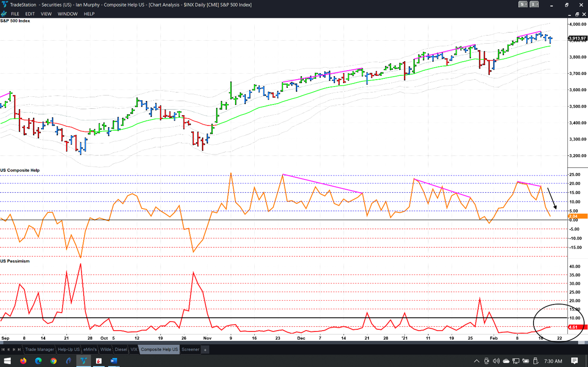Screen dimensions: 588x367
Task: Switch to the VIX workspace tab
Action: tap(134, 349)
